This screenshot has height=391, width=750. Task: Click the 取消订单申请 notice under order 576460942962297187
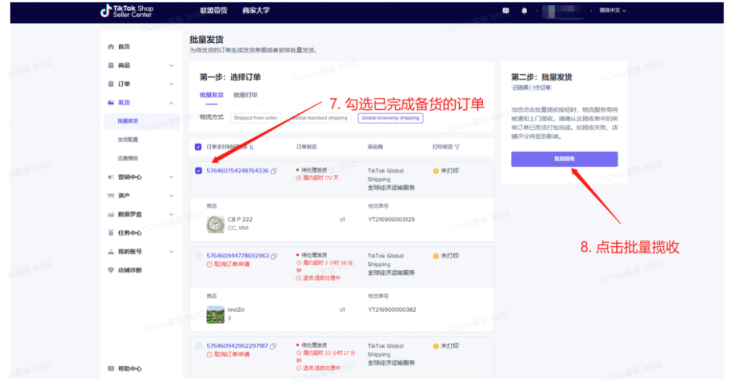[x=228, y=355]
